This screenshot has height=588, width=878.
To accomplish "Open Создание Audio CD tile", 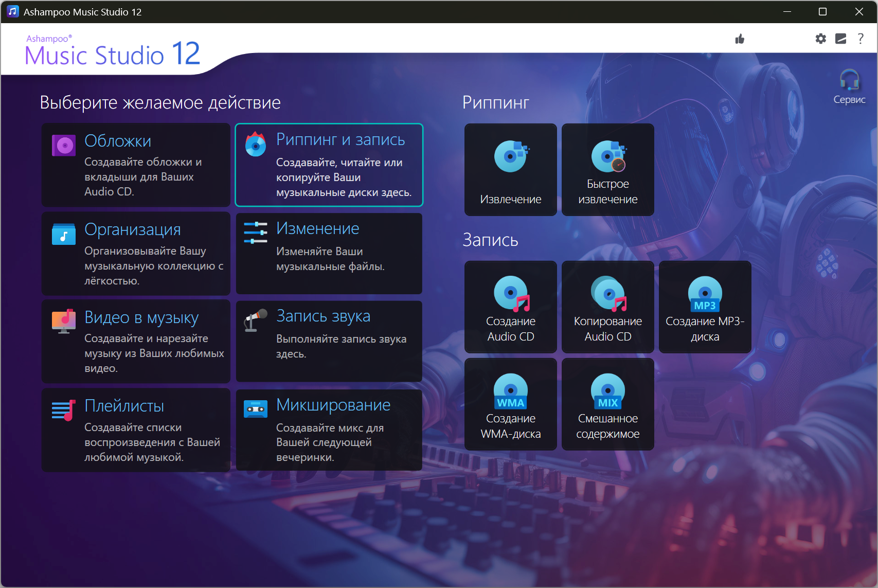I will coord(511,307).
